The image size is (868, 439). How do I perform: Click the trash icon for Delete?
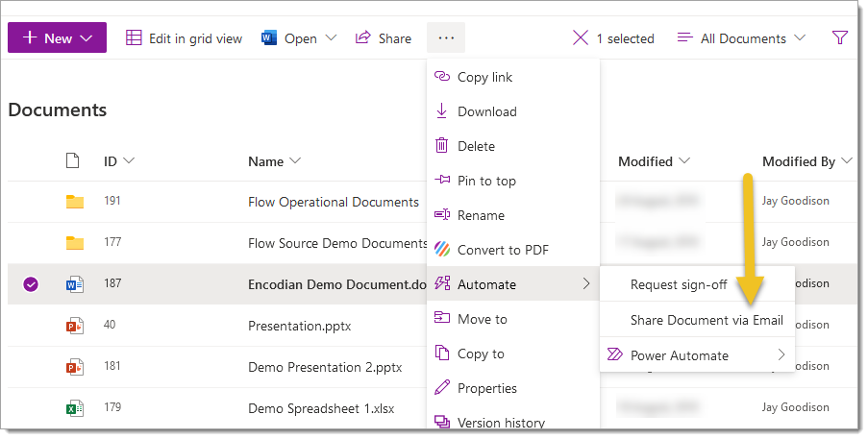coord(442,146)
